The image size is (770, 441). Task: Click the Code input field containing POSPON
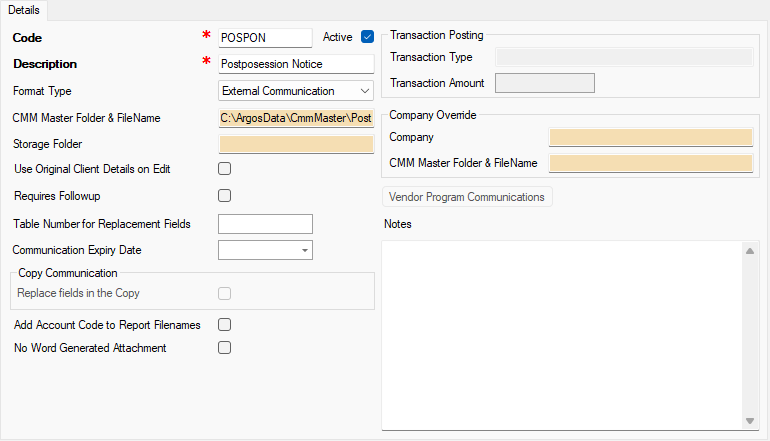click(265, 38)
